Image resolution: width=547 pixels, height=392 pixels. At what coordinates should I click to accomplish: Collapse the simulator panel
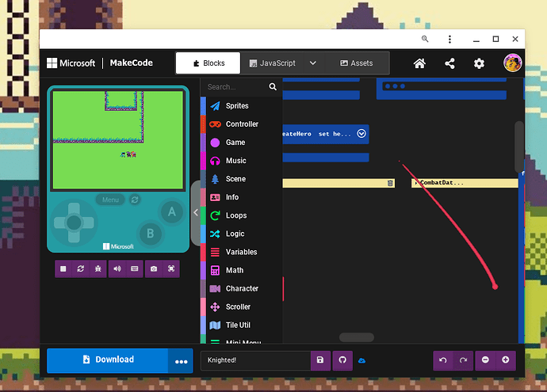[196, 213]
